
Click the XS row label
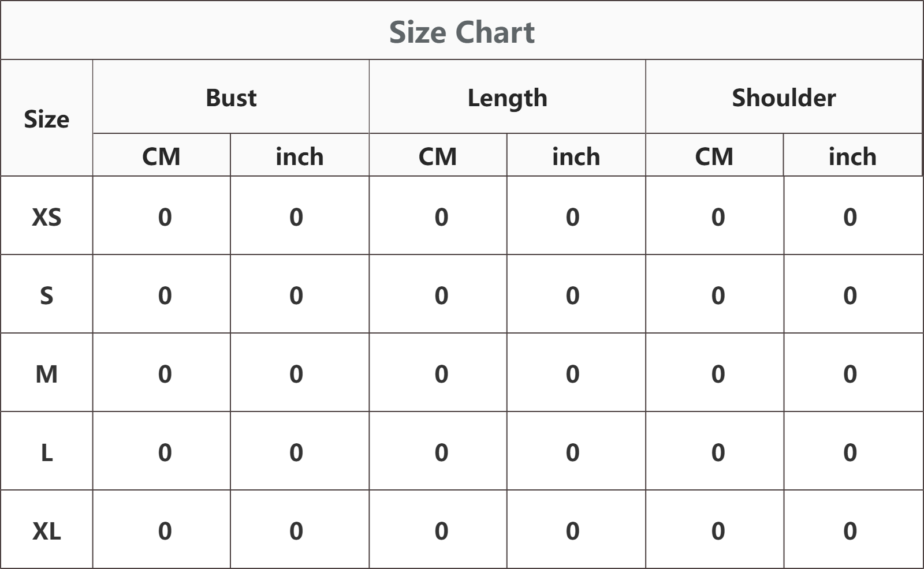click(46, 216)
